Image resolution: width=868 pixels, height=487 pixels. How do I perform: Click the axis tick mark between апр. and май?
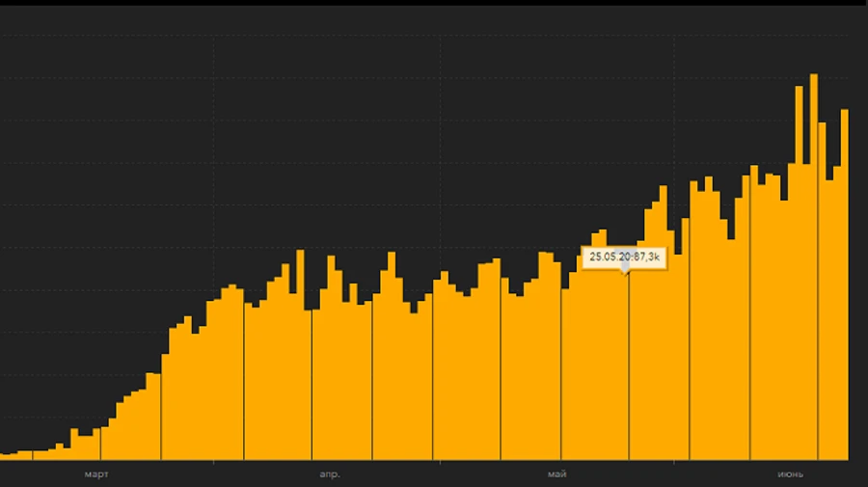click(442, 463)
